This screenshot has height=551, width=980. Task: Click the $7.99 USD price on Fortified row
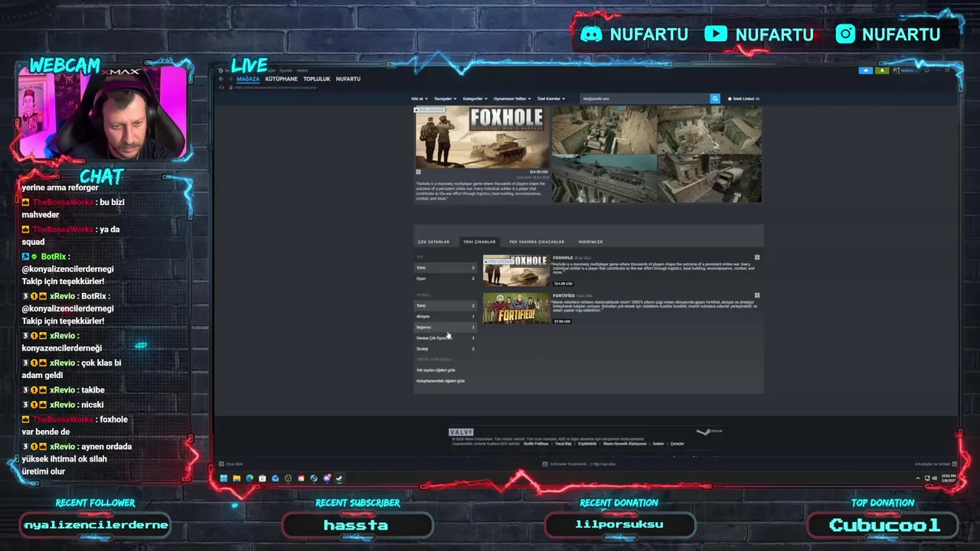click(x=562, y=321)
